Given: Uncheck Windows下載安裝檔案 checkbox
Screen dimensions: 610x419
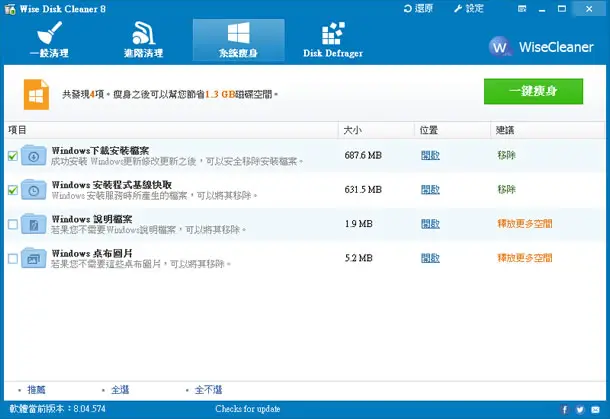Looking at the screenshot, I should [13, 156].
